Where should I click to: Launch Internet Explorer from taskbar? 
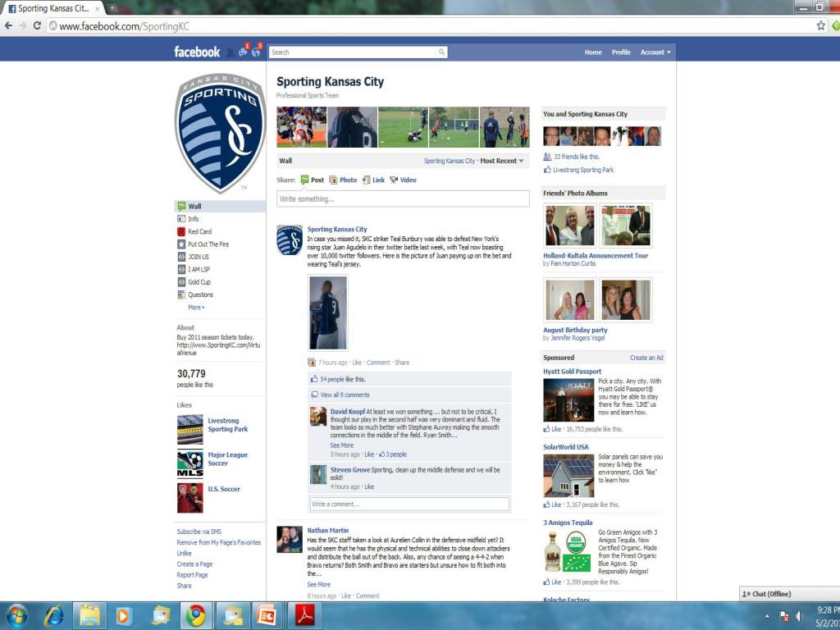click(x=53, y=616)
